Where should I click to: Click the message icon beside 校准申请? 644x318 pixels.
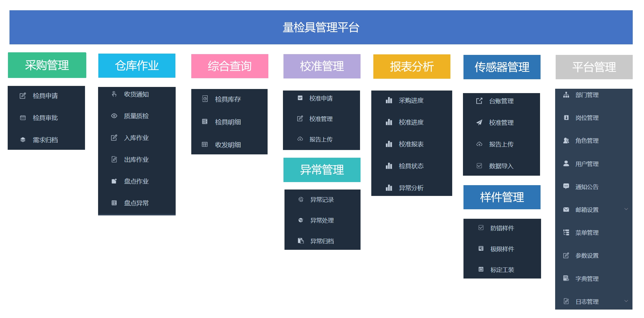(x=300, y=98)
